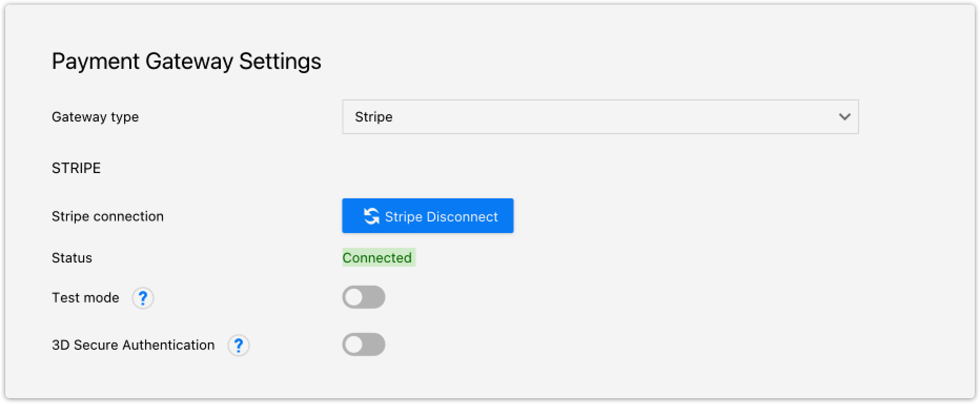Enable the Test mode switch
The image size is (980, 404).
point(364,297)
